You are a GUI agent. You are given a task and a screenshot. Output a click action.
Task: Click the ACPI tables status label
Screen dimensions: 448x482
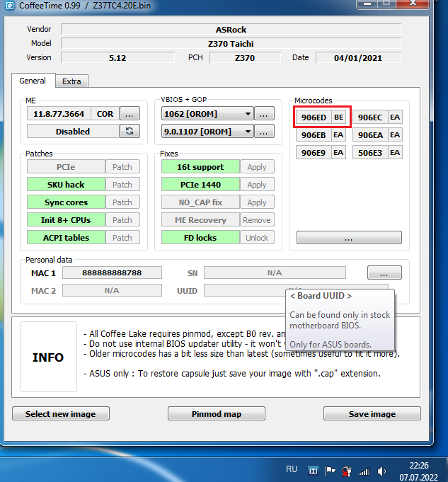[66, 238]
